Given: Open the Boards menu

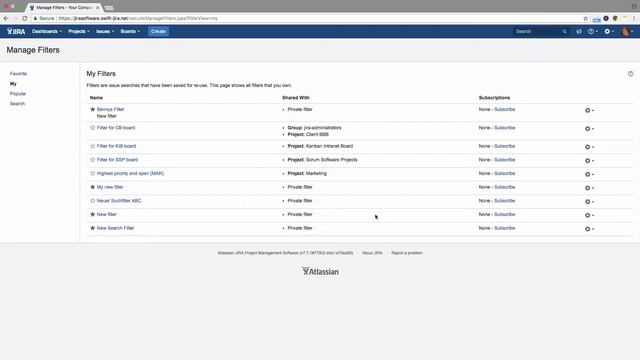Looking at the screenshot, I should coord(130,31).
